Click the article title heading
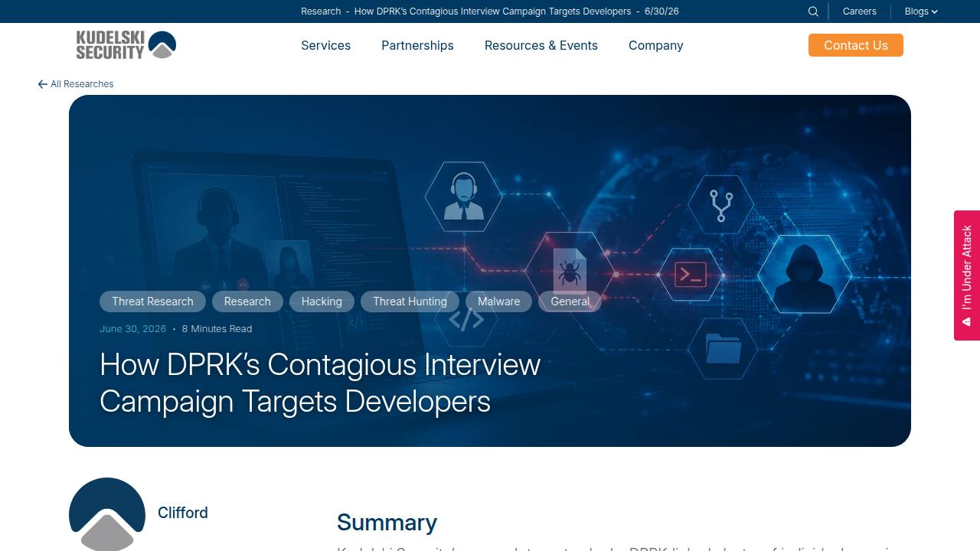980x551 pixels. [320, 383]
